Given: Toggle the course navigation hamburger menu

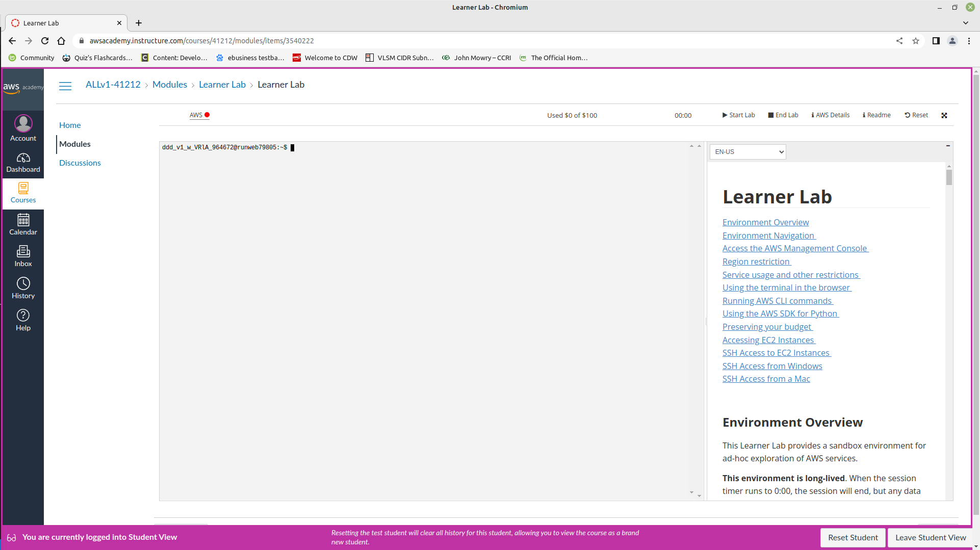Looking at the screenshot, I should coord(65,86).
